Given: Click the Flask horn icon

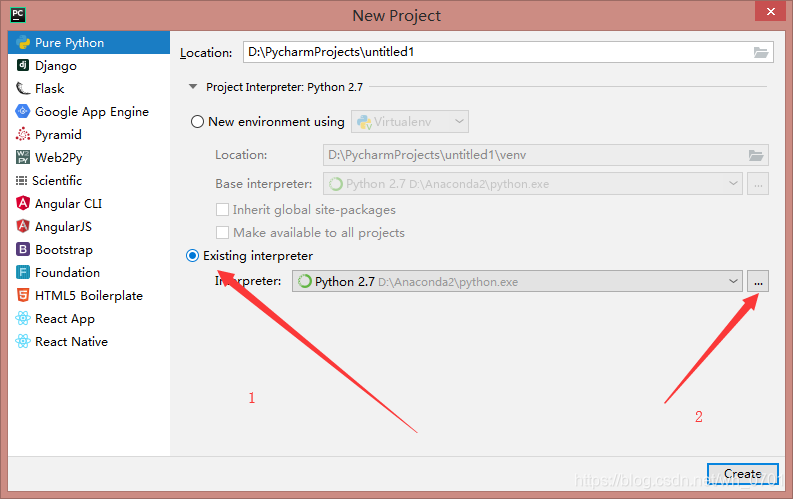Looking at the screenshot, I should [23, 88].
